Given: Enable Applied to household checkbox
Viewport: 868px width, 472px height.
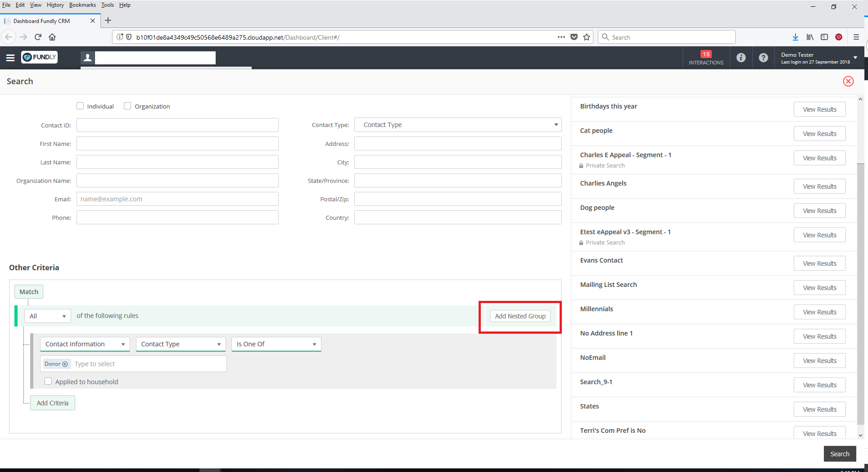Looking at the screenshot, I should tap(48, 381).
